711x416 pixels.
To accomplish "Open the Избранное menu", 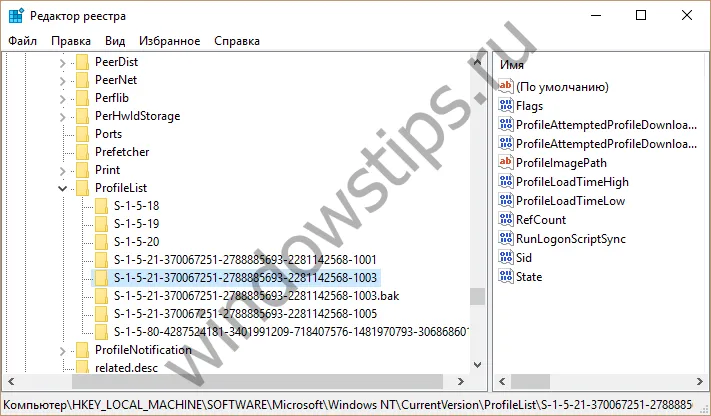I will click(x=169, y=41).
